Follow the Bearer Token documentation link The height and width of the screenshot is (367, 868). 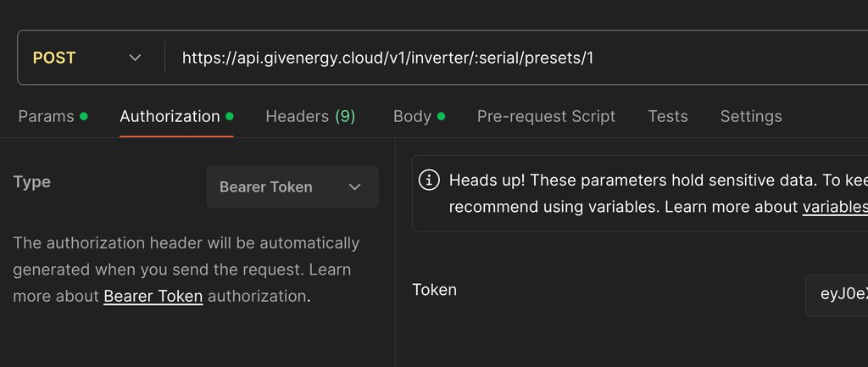click(153, 297)
